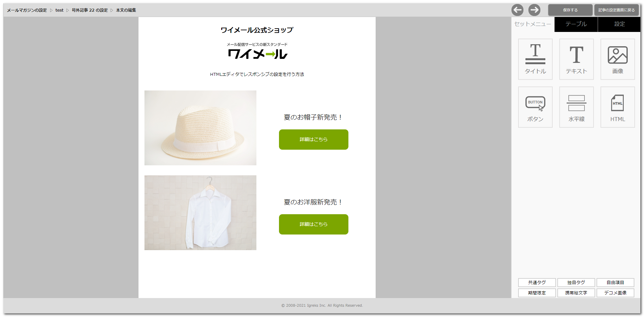Open the テーブル tab

click(576, 24)
